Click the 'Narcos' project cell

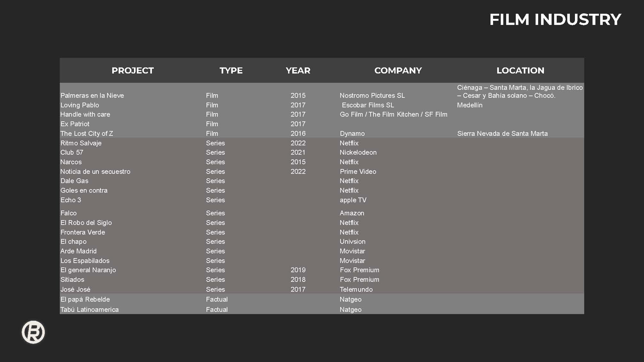(71, 162)
